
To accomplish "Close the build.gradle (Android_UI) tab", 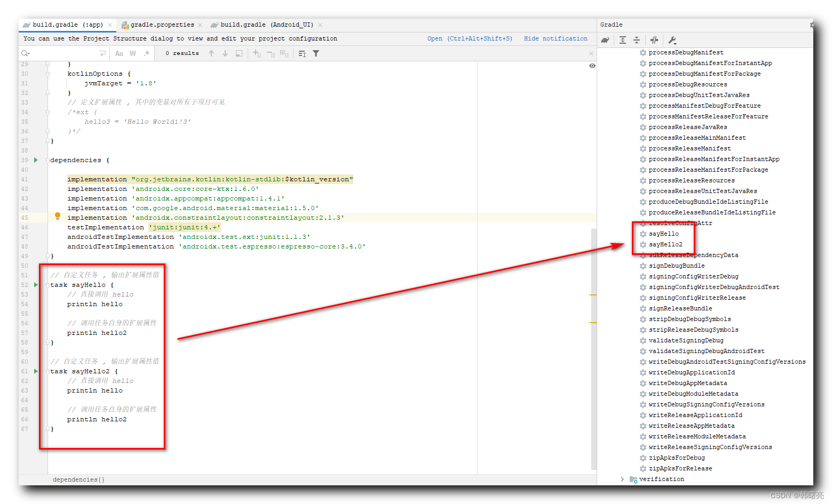I will [320, 25].
